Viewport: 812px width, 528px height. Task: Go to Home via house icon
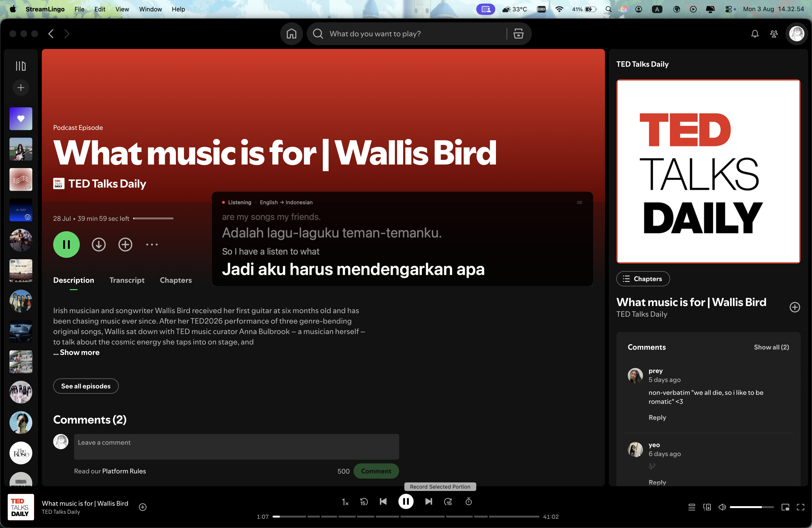tap(291, 34)
